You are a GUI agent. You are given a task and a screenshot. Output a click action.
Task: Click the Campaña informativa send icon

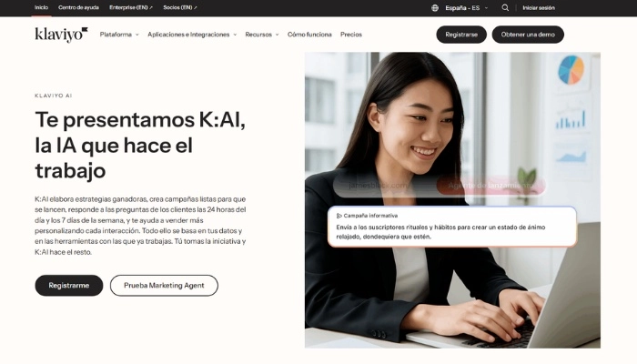tap(339, 216)
